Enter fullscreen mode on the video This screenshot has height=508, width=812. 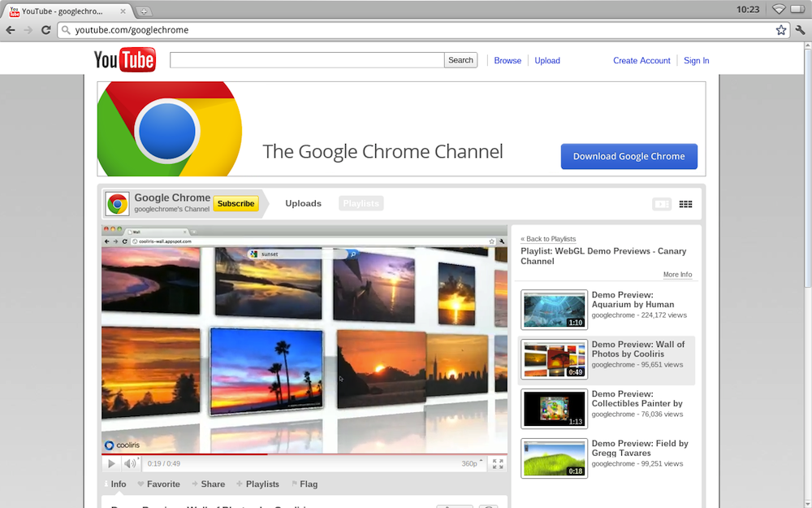(498, 464)
